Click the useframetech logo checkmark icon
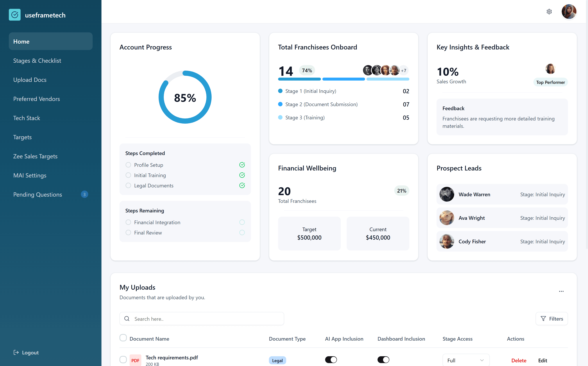The height and width of the screenshot is (366, 588). coord(15,15)
